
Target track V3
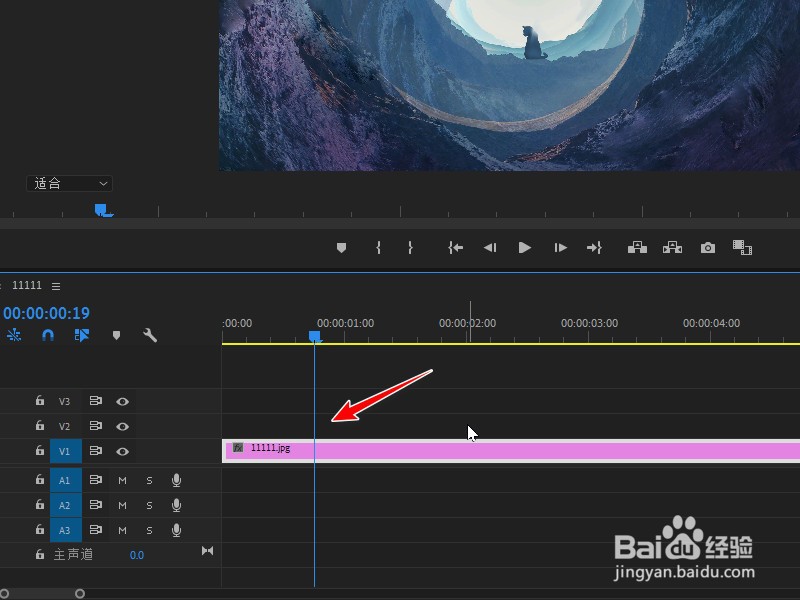[64, 402]
